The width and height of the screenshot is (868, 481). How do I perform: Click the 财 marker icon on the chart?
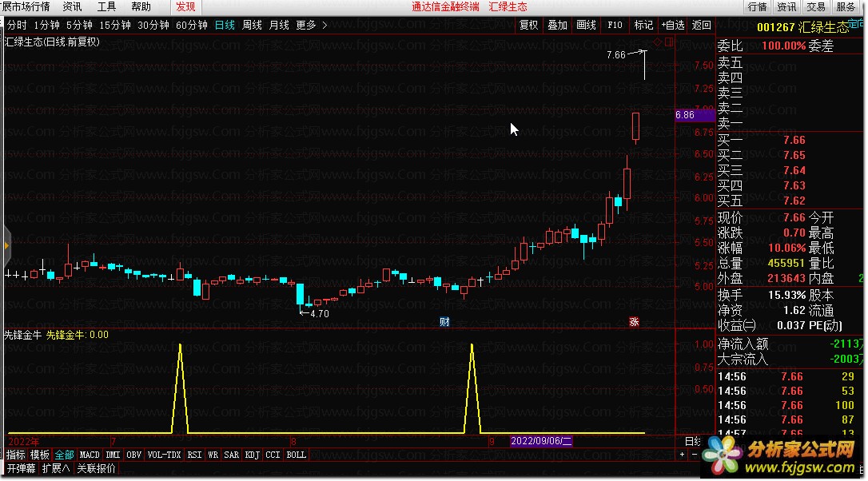[444, 321]
